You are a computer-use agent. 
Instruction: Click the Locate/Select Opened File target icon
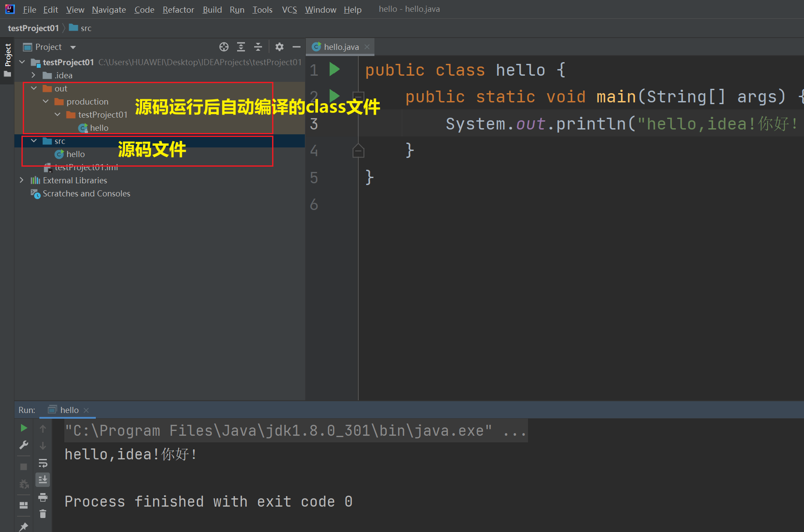click(x=224, y=47)
